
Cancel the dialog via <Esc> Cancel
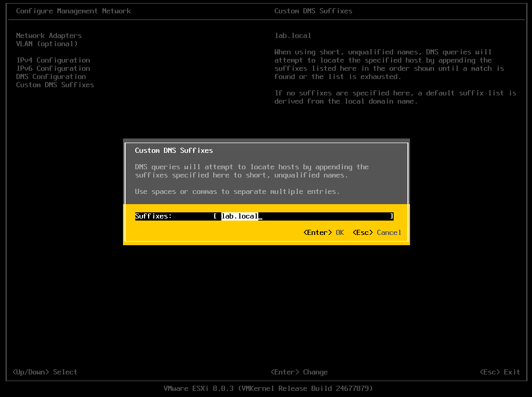377,232
